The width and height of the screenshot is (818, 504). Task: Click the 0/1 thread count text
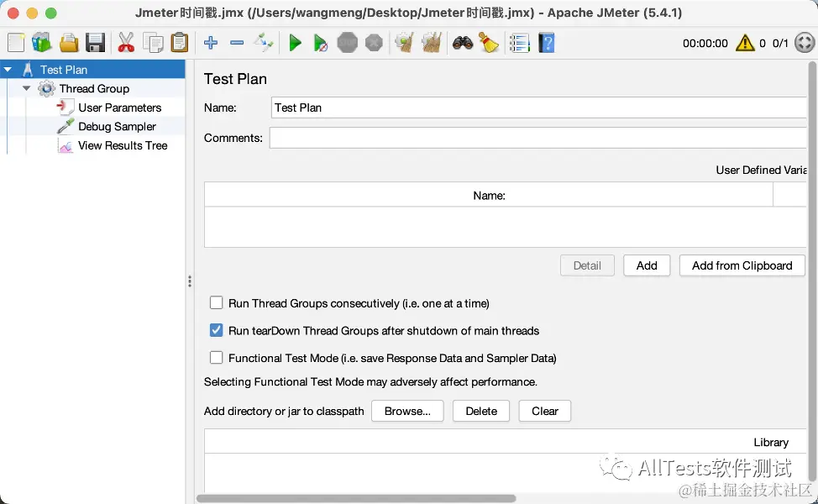point(780,44)
